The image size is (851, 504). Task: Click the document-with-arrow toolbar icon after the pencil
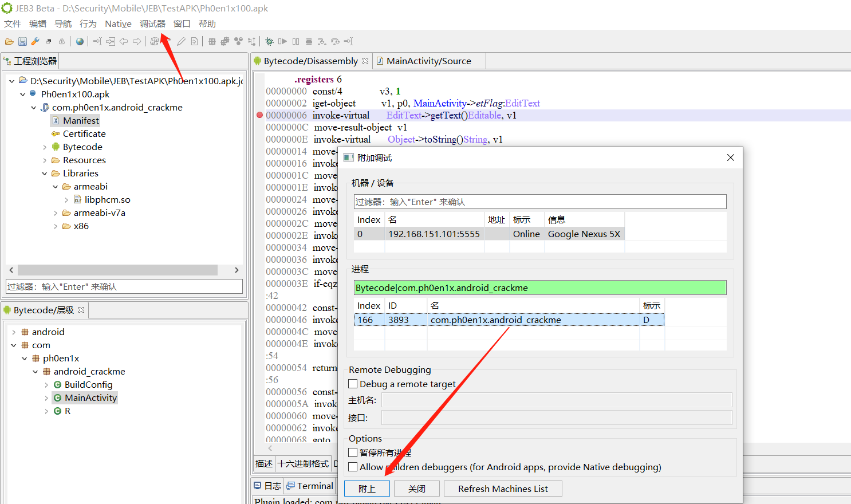tap(194, 41)
